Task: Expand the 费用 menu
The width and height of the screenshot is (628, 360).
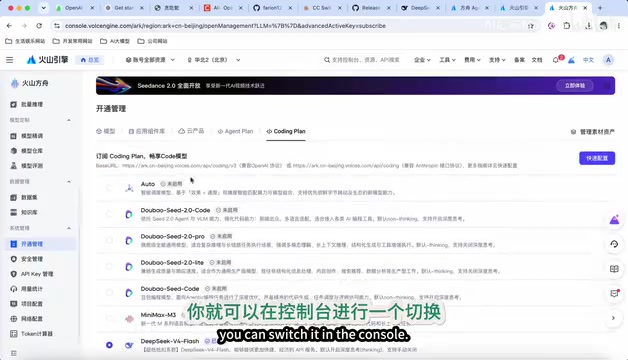Action: pyautogui.click(x=472, y=60)
